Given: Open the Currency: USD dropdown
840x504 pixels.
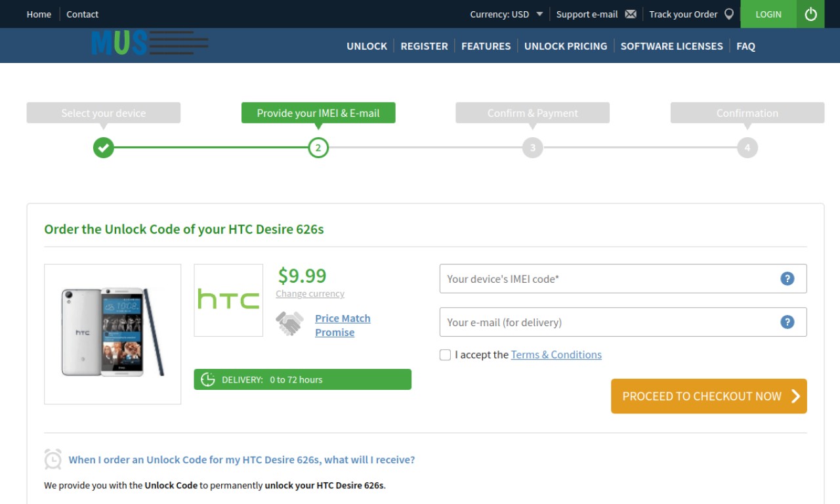Looking at the screenshot, I should [x=506, y=14].
